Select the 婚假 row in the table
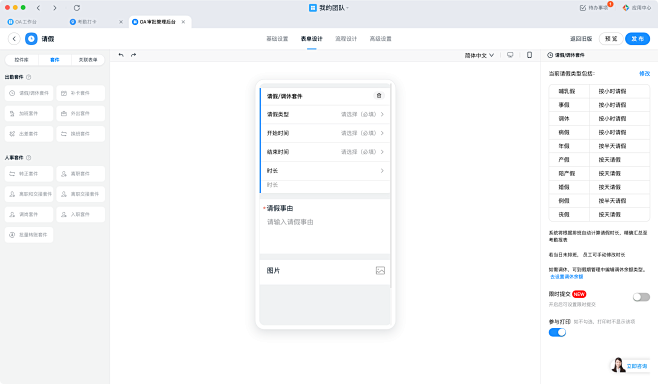This screenshot has height=384, width=658. tap(599, 187)
